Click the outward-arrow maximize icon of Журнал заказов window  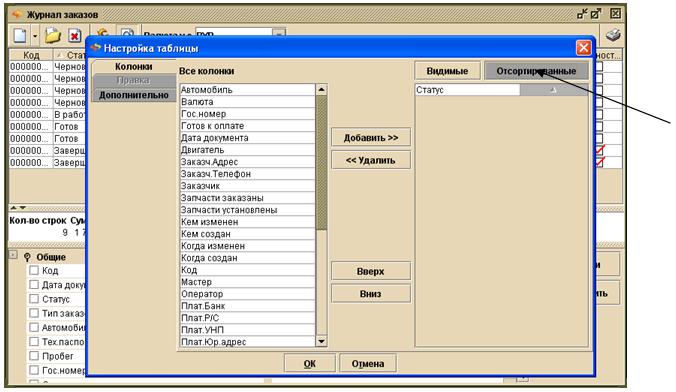(x=596, y=14)
